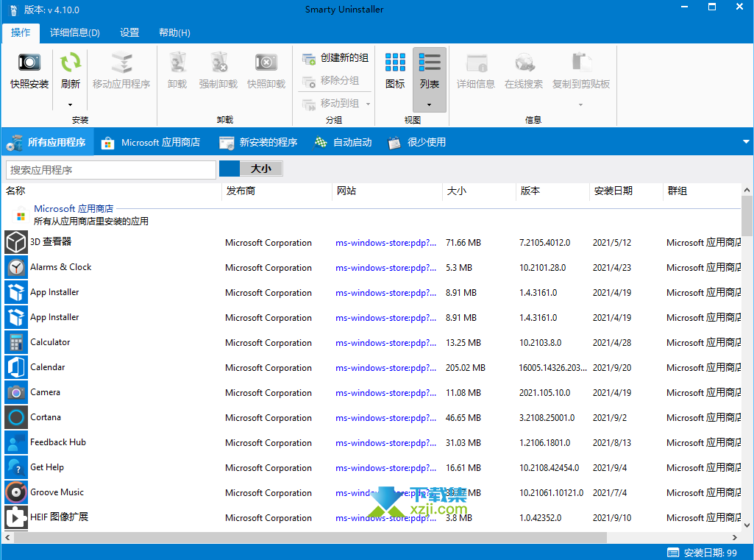This screenshot has width=754, height=560.
Task: Click the app logo in title bar
Action: click(13, 10)
